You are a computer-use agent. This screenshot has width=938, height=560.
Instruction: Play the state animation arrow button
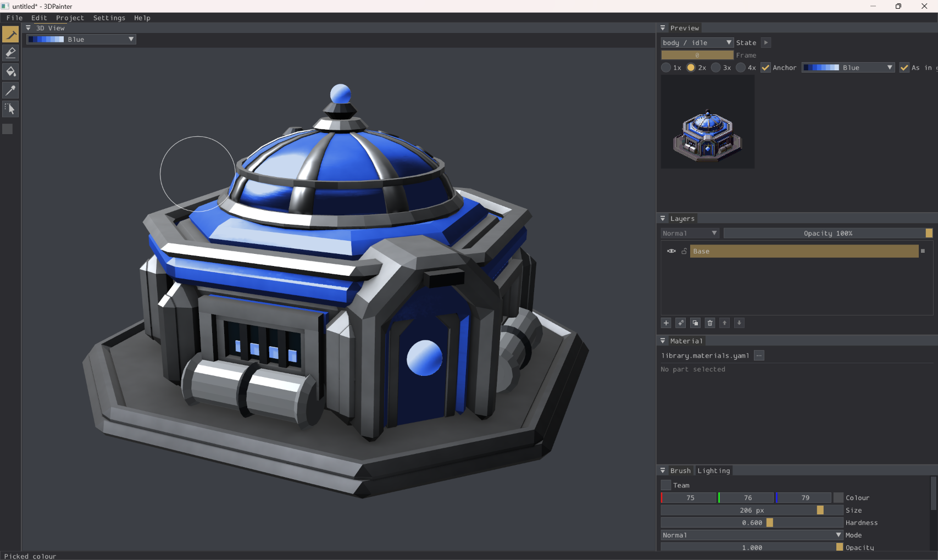(x=766, y=43)
